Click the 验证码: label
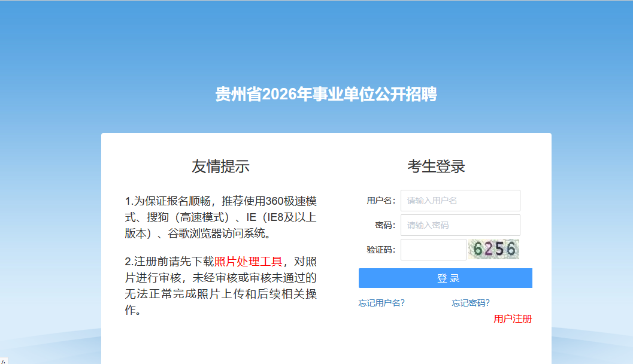 click(x=381, y=250)
